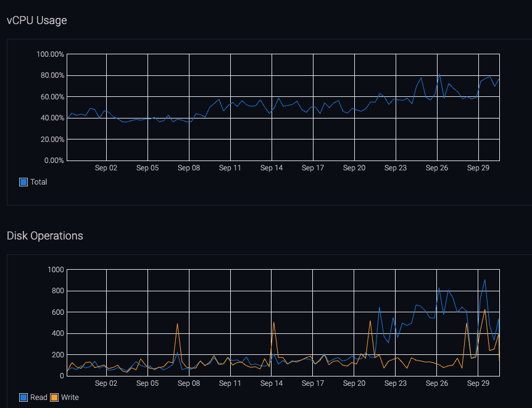Screen dimensions: 532x408
Task: Click Sep 08 label under Disk Operations chart
Action: point(189,383)
